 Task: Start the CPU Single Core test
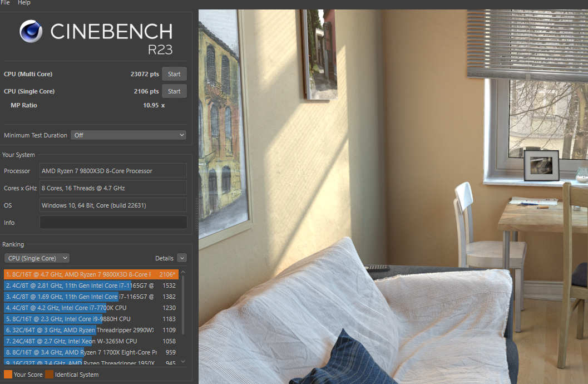click(174, 91)
